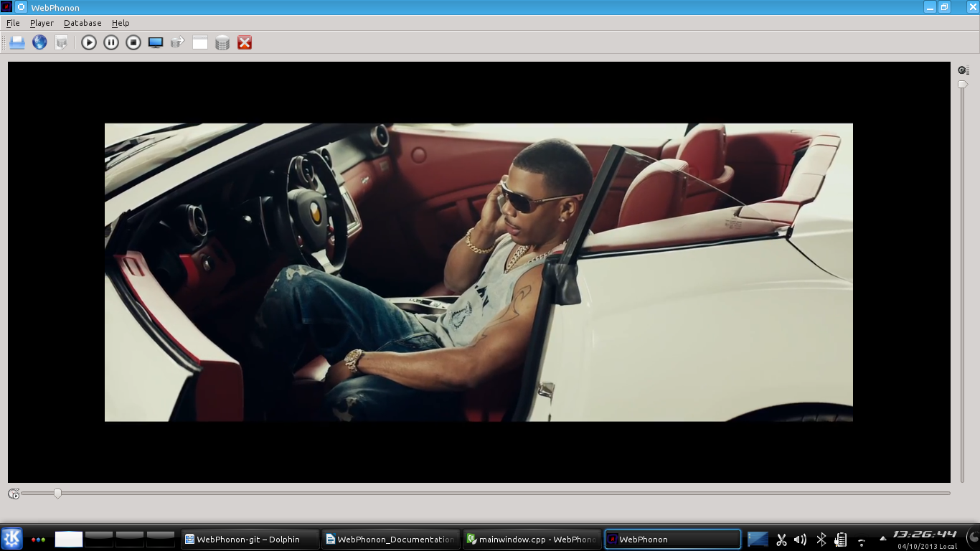Open the Database menu
980x551 pixels.
(x=83, y=23)
